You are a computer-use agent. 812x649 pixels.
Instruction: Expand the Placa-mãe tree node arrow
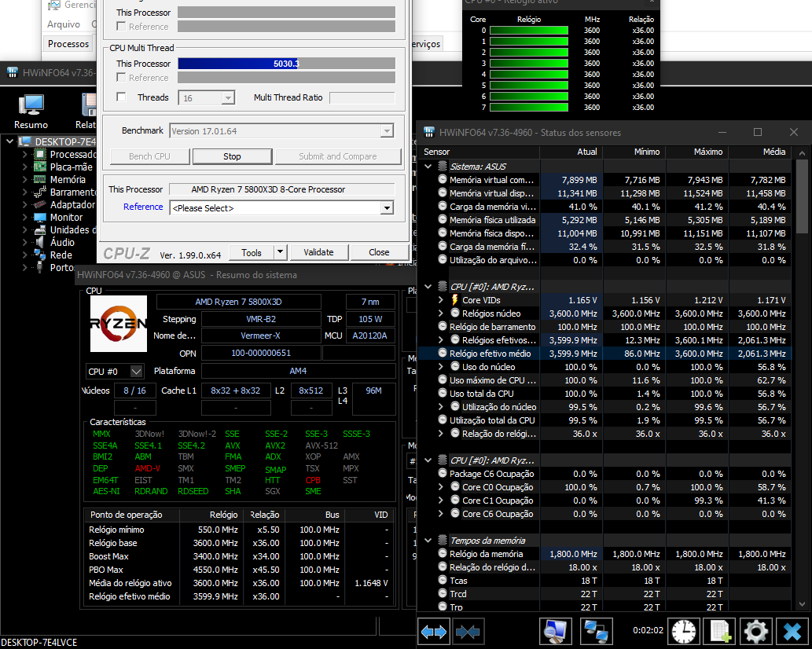(x=25, y=167)
